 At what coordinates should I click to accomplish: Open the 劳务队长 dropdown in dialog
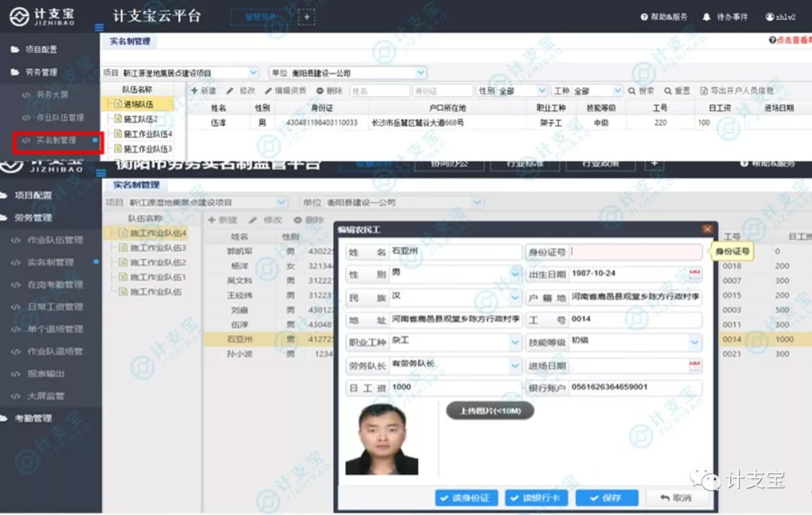click(515, 365)
